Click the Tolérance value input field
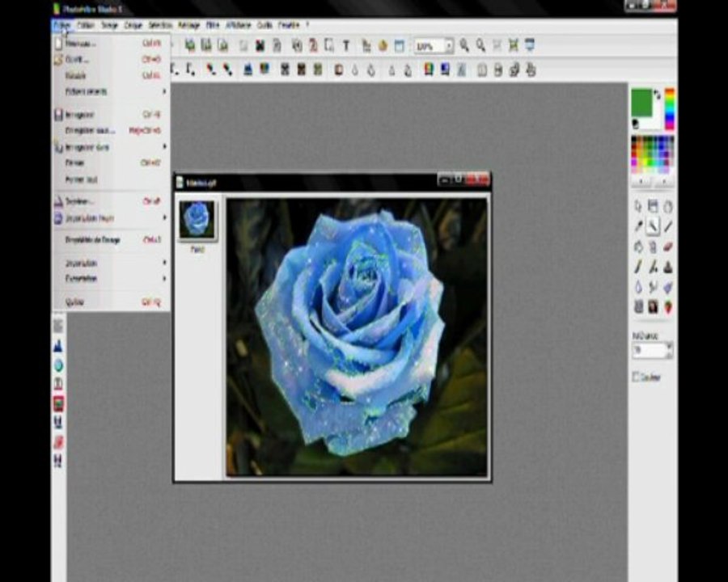The height and width of the screenshot is (582, 728). 649,350
